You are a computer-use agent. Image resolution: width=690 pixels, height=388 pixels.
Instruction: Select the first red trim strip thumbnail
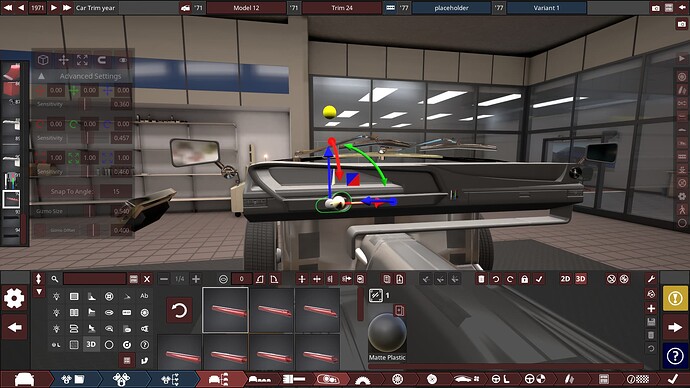[x=225, y=310]
